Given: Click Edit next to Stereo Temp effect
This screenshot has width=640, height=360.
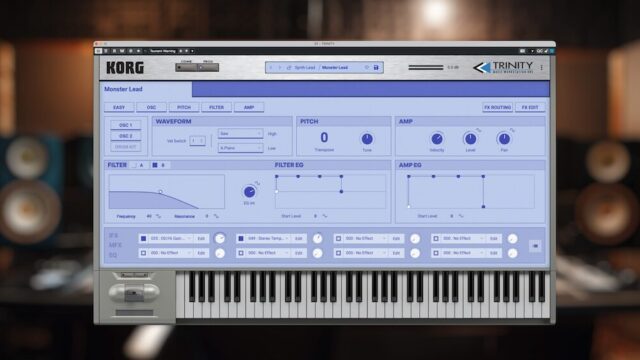Looking at the screenshot, I should pyautogui.click(x=298, y=238).
